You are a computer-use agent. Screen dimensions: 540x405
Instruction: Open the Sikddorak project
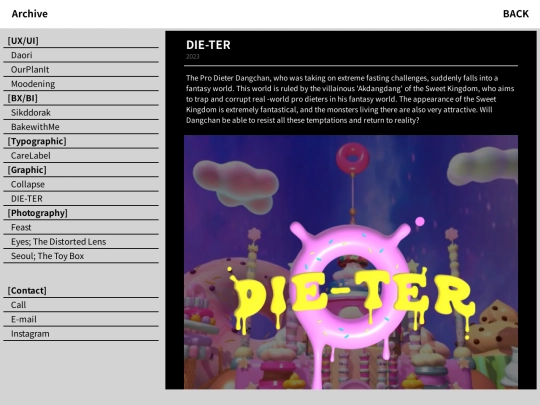click(x=31, y=113)
